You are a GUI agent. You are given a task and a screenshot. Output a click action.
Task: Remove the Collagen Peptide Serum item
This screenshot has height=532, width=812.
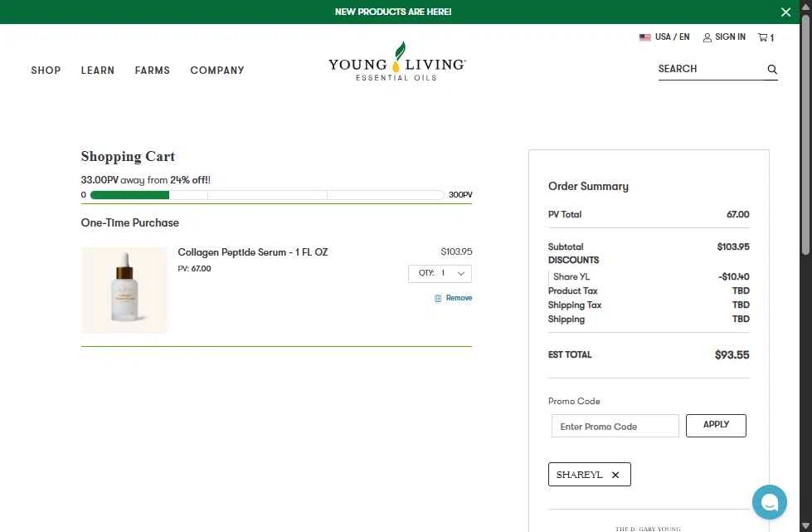coord(459,298)
